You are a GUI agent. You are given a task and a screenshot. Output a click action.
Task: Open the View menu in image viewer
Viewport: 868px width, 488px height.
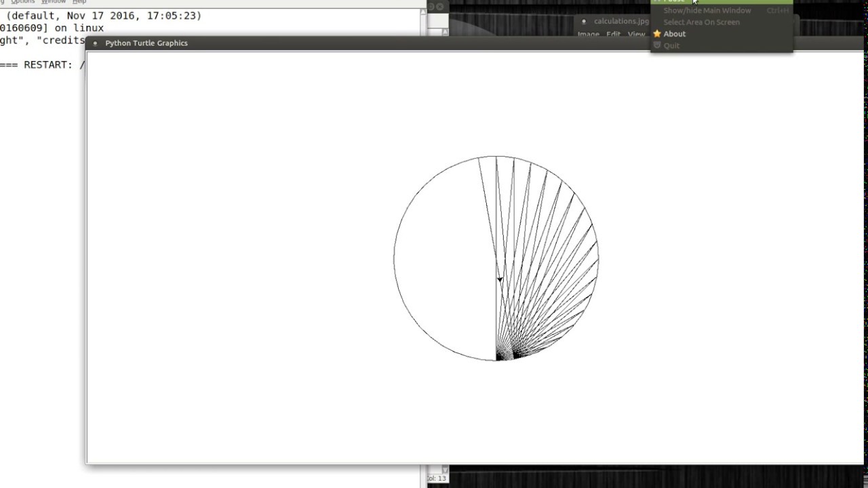(x=636, y=35)
